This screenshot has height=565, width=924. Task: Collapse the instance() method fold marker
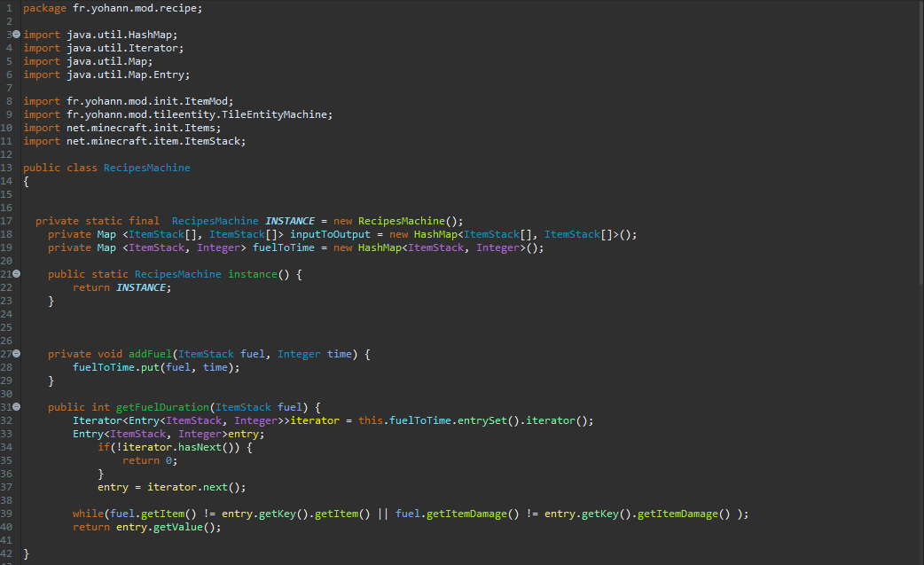[16, 274]
